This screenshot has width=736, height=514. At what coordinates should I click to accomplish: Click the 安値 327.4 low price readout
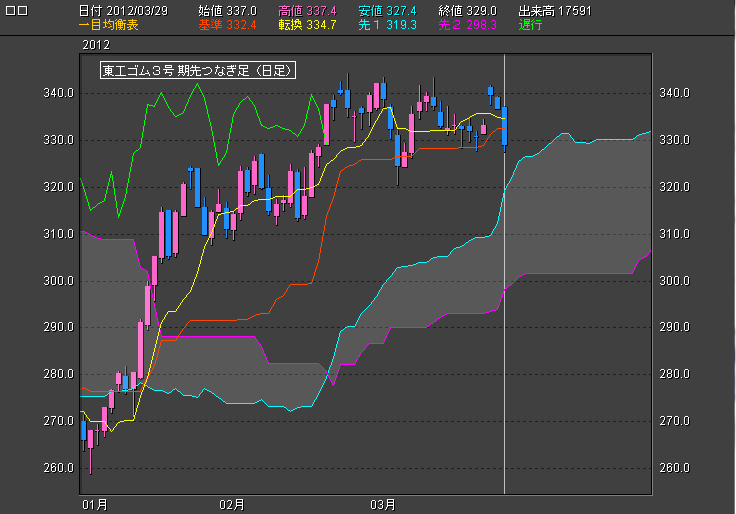387,10
